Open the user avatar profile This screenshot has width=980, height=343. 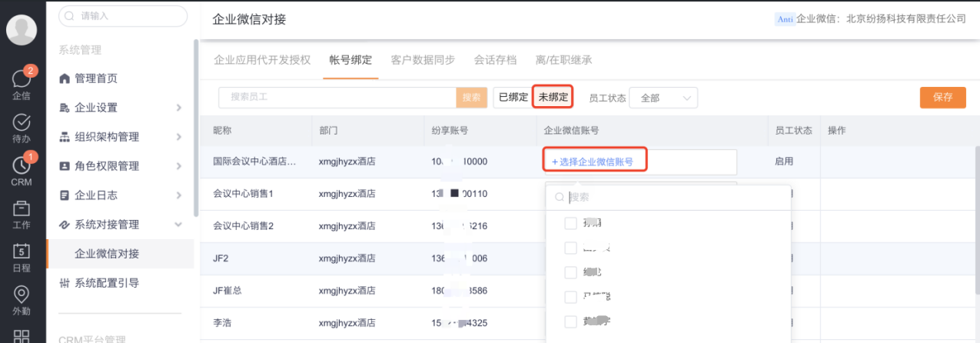(x=22, y=30)
